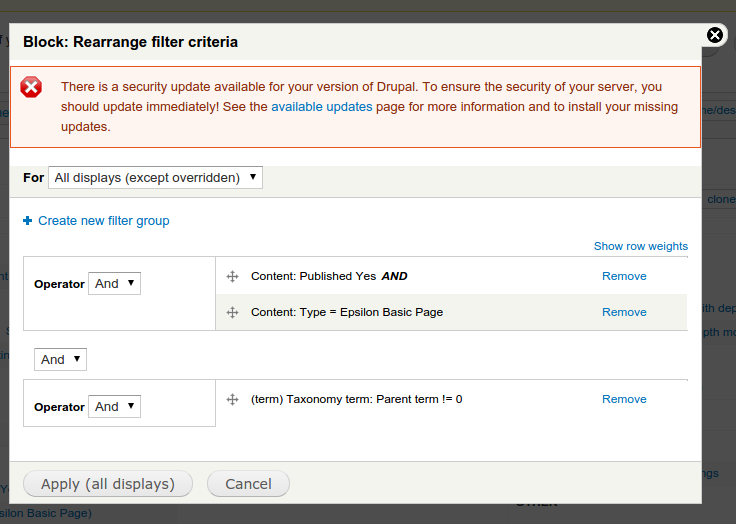Apply changes to all displays
Screen dimensions: 736x524
point(108,484)
